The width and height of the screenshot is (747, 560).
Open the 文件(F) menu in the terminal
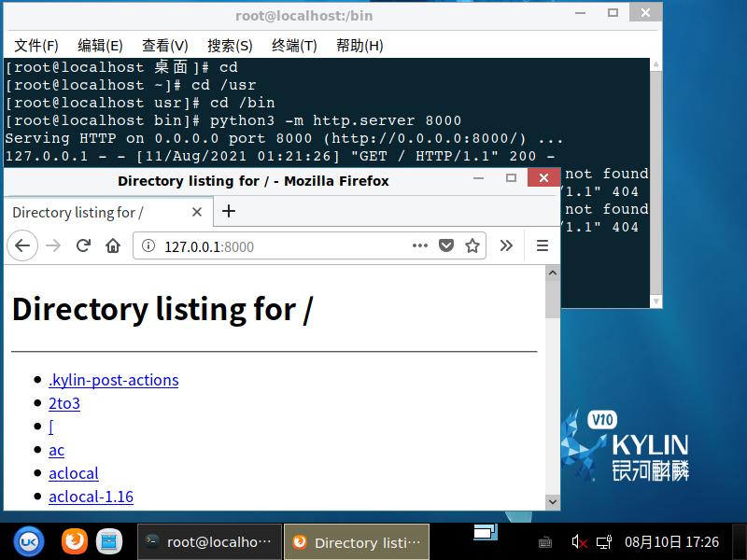pyautogui.click(x=34, y=45)
